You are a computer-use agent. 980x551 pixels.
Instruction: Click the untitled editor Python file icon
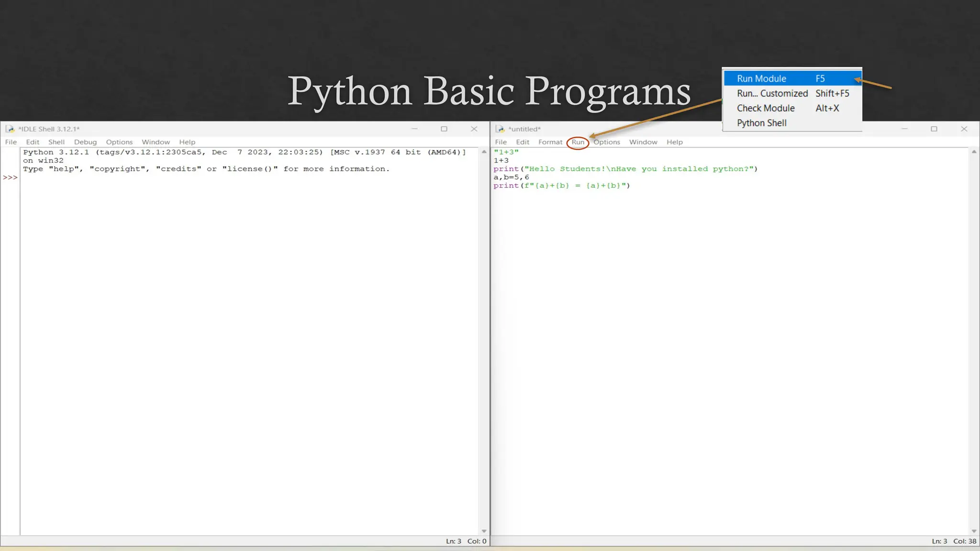coord(500,129)
